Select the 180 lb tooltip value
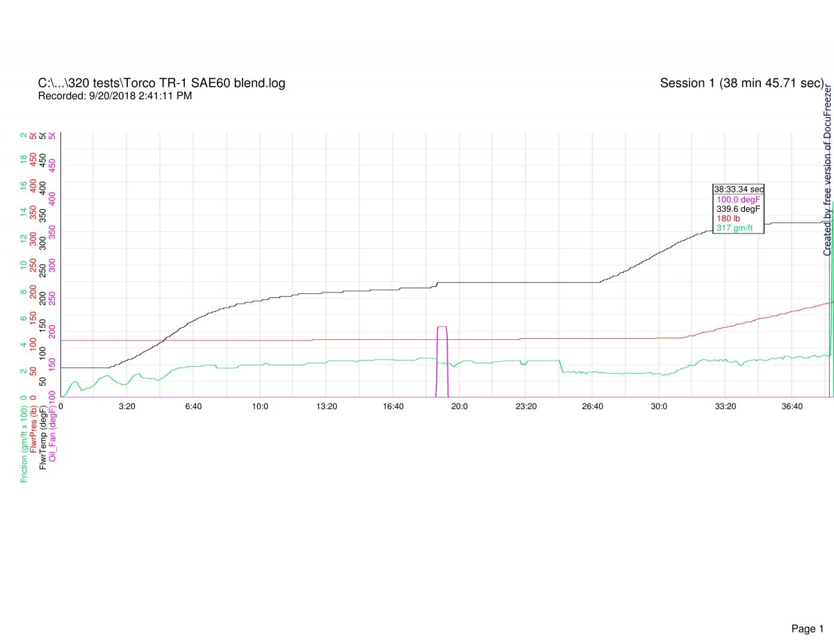This screenshot has height=644, width=834. tap(728, 219)
